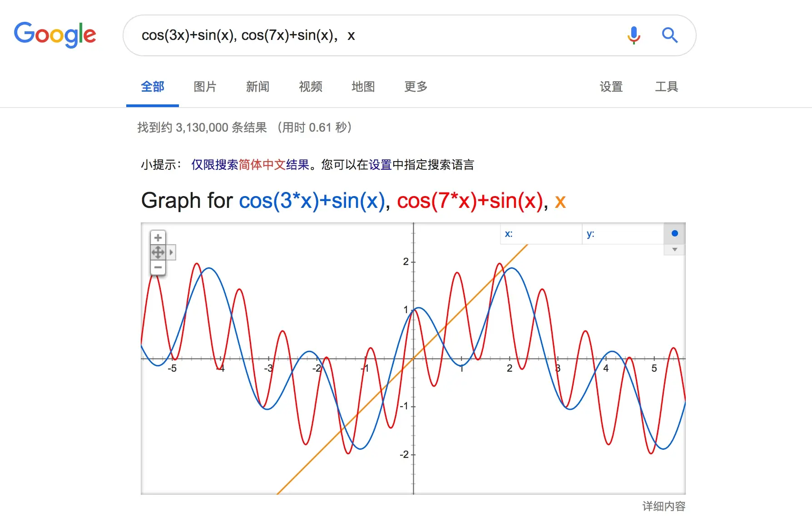
Task: Click the magnifying glass search icon
Action: pos(669,35)
